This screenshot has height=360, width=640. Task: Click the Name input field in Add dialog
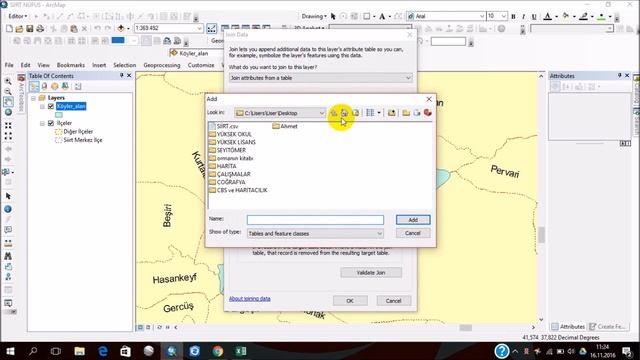315,220
